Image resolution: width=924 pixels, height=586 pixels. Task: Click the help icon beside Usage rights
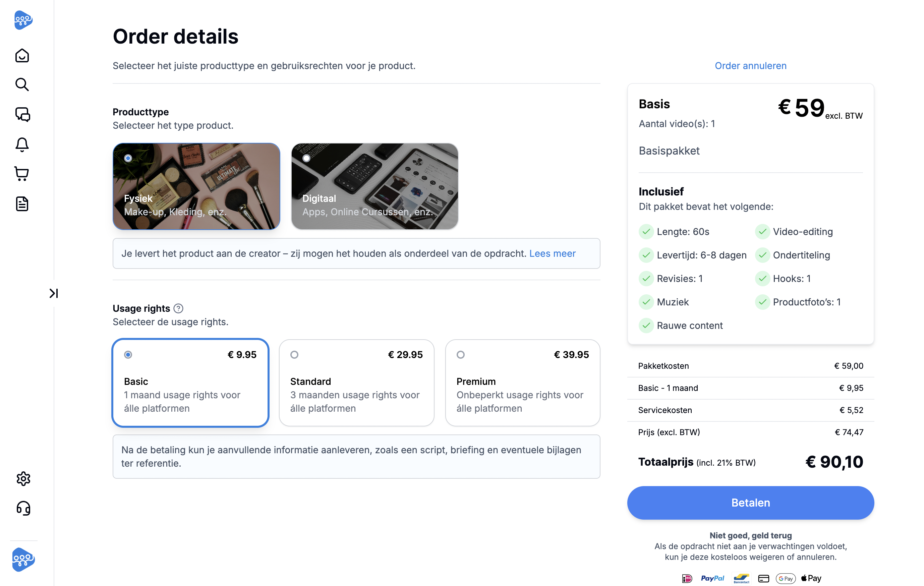coord(178,308)
